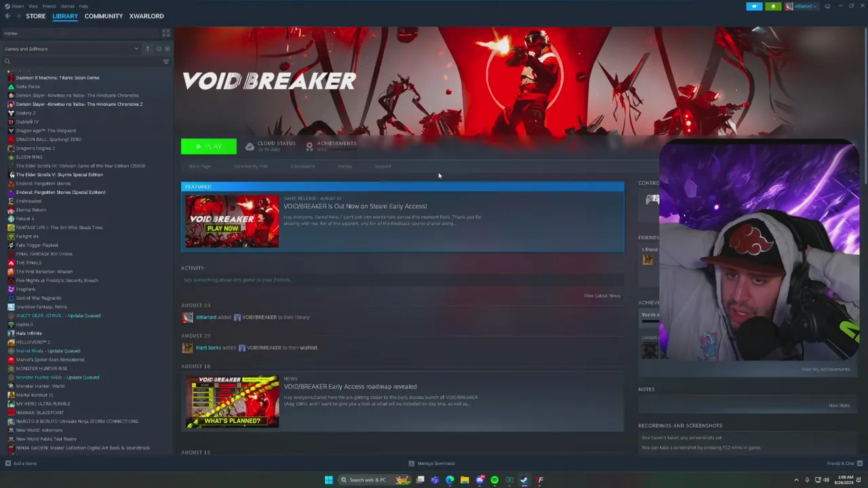Open the Early Access roadmap revealed article
The width and height of the screenshot is (868, 488).
pos(350,386)
